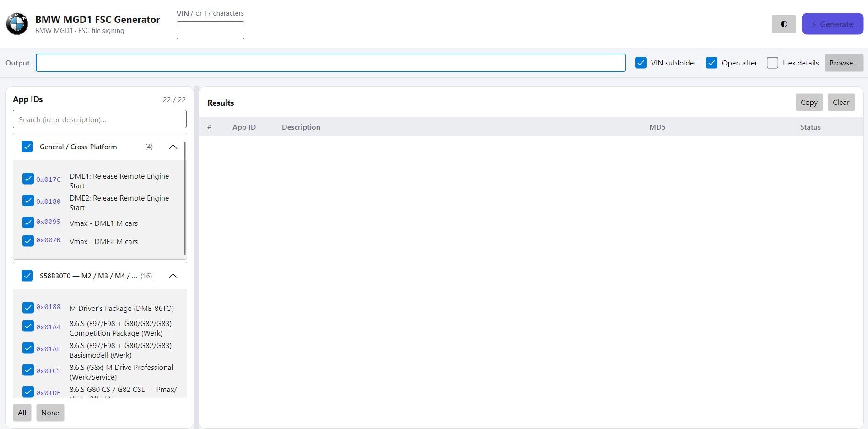Uncheck 0x01AF Basismodell checkbox

coord(28,348)
